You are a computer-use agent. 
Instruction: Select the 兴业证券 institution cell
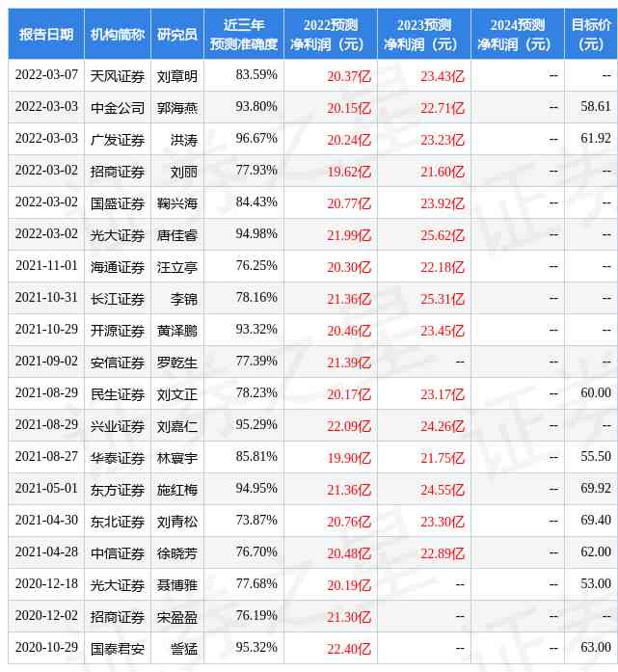pyautogui.click(x=118, y=426)
